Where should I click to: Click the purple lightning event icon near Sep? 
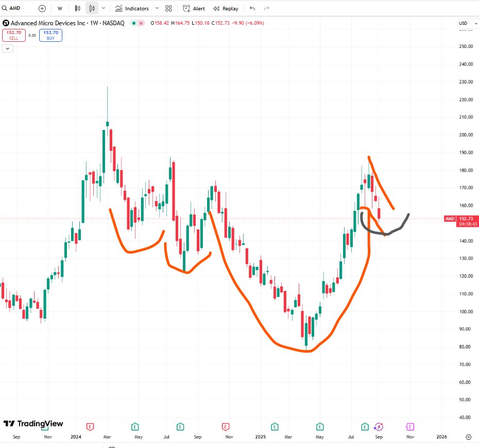(x=379, y=426)
